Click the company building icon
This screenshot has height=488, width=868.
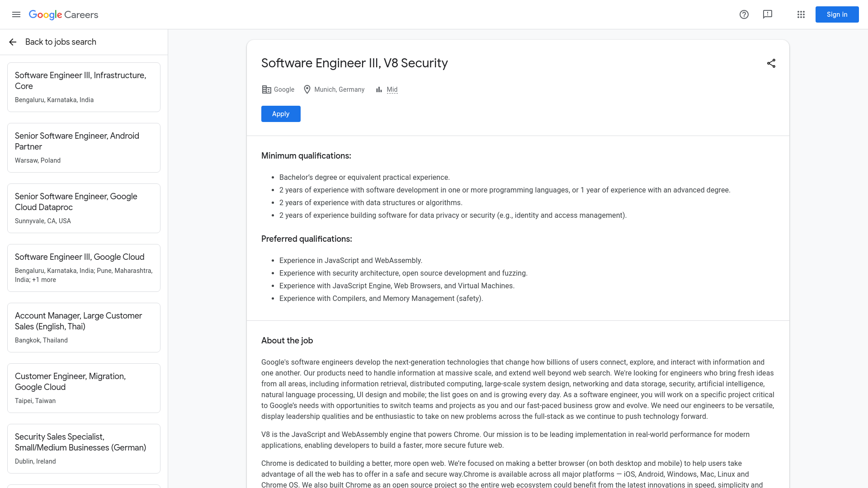(x=266, y=89)
